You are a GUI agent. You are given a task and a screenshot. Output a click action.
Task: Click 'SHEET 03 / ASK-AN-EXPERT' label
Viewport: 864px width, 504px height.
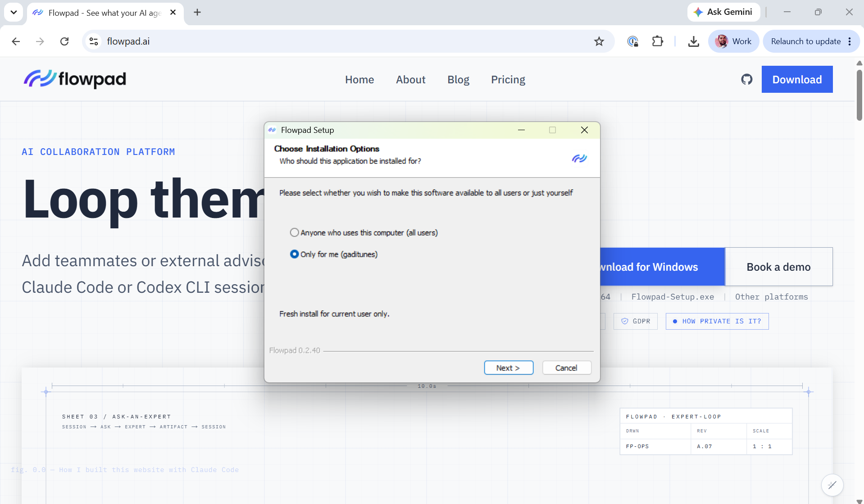click(x=117, y=417)
